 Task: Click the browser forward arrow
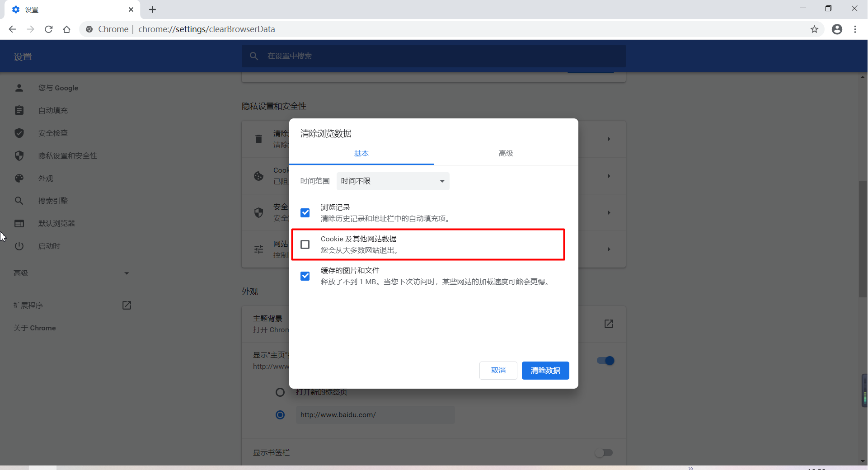point(31,29)
